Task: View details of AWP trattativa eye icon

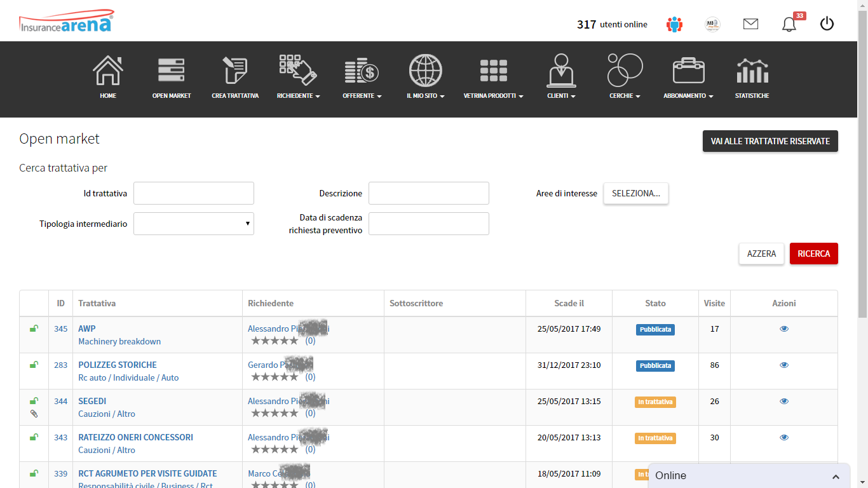Action: [784, 329]
